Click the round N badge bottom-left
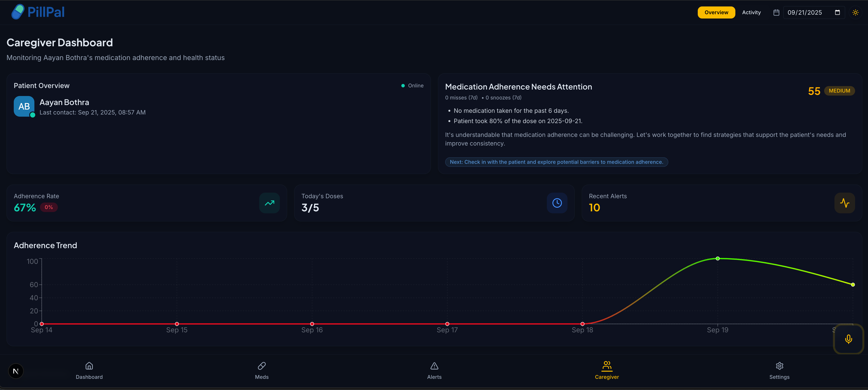Viewport: 868px width, 390px height. 15,371
